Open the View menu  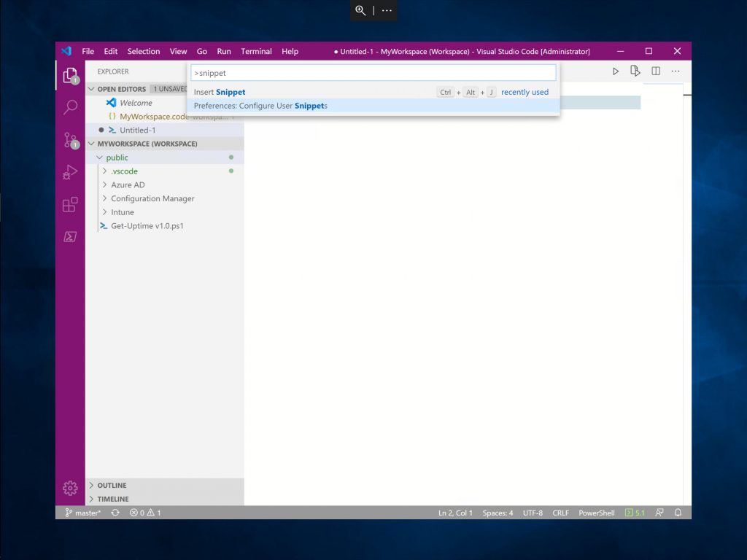point(178,52)
